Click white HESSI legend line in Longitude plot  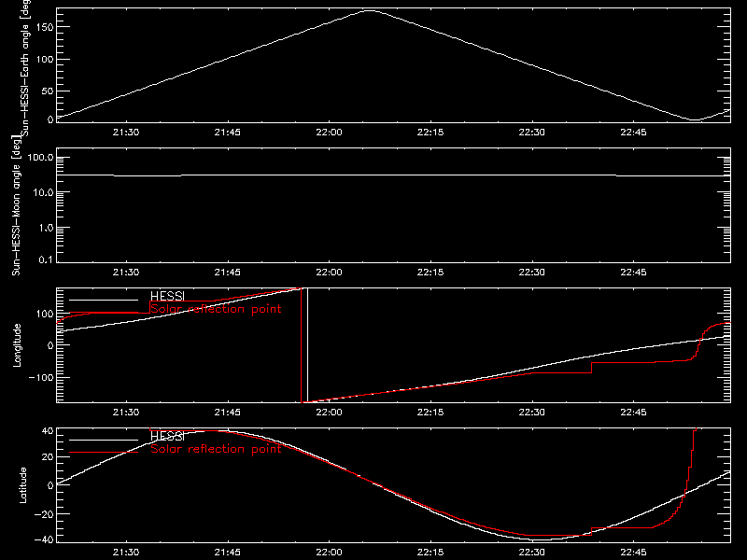tap(104, 300)
